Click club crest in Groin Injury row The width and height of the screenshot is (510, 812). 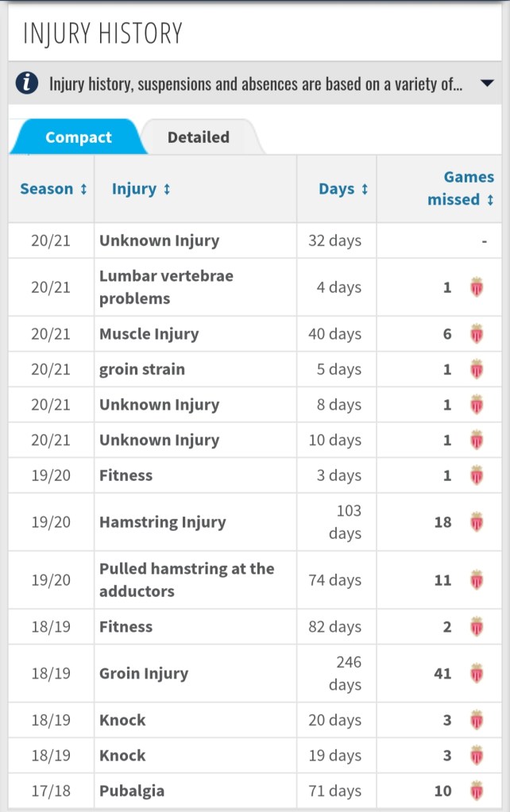pyautogui.click(x=477, y=673)
